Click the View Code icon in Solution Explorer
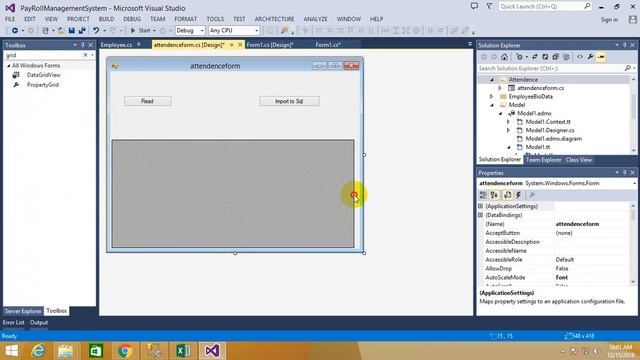Viewport: 640px width, 360px height. click(580, 57)
